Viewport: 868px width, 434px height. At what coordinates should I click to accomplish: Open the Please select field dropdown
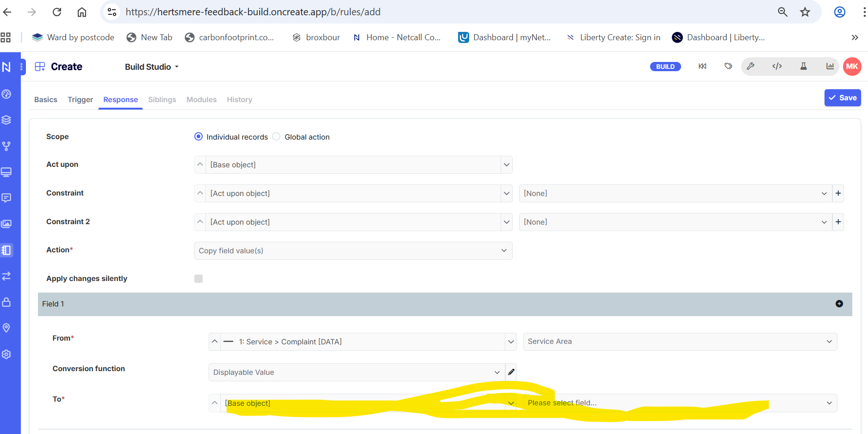click(680, 403)
